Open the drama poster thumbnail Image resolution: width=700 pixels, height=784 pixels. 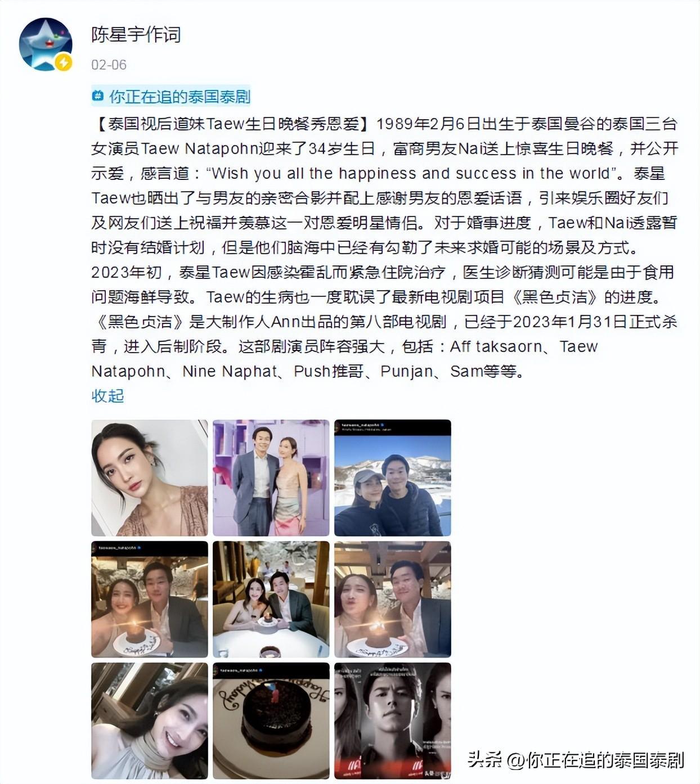tap(393, 721)
